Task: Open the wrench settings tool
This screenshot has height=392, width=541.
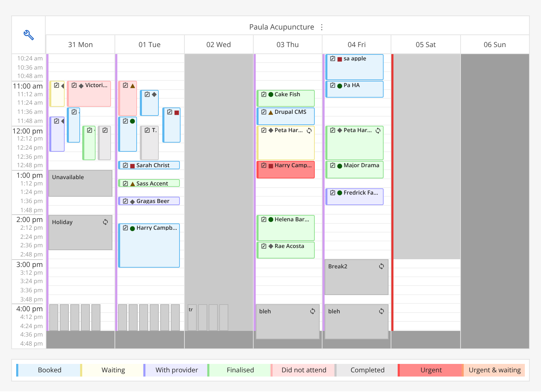Action: tap(28, 35)
